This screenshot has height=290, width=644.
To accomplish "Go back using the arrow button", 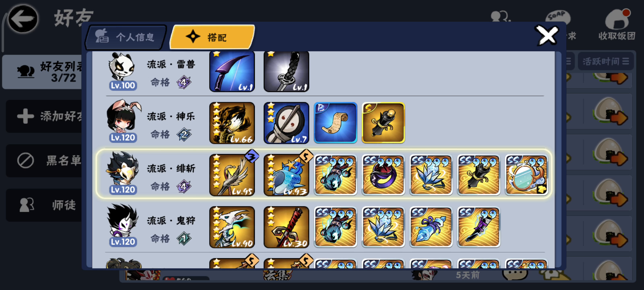I will coord(23,19).
